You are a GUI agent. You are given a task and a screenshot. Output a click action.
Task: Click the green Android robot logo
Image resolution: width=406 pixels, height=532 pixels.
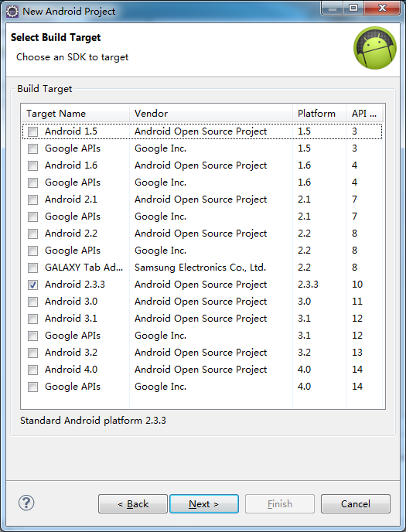[x=375, y=48]
